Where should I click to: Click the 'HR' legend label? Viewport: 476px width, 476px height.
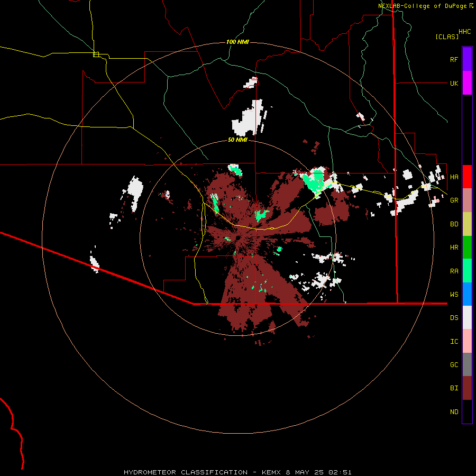point(454,248)
